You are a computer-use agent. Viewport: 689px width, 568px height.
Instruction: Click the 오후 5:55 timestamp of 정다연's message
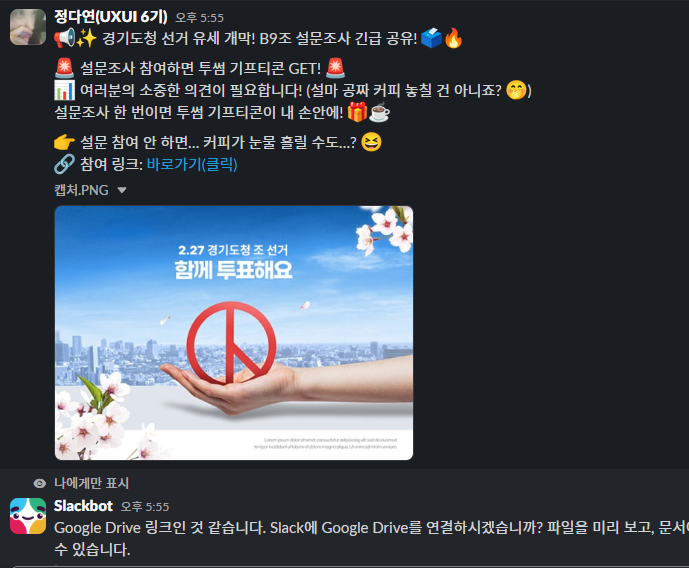[199, 18]
